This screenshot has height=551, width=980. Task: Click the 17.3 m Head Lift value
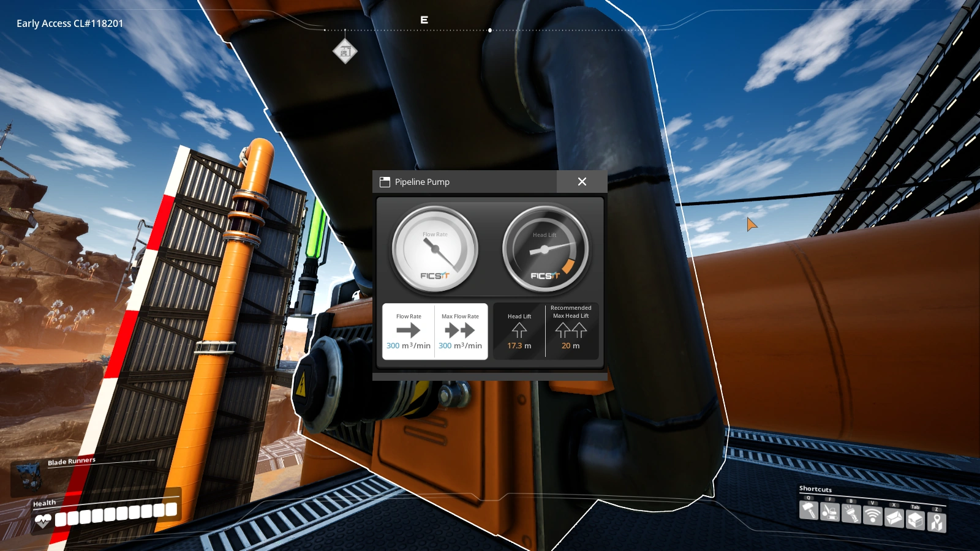[519, 346]
